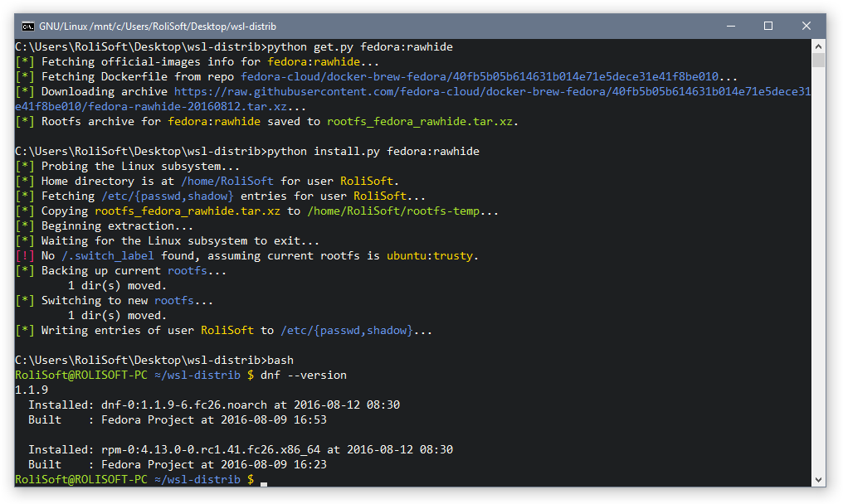Click the red [!] warning marker
The image size is (843, 504).
pos(25,256)
